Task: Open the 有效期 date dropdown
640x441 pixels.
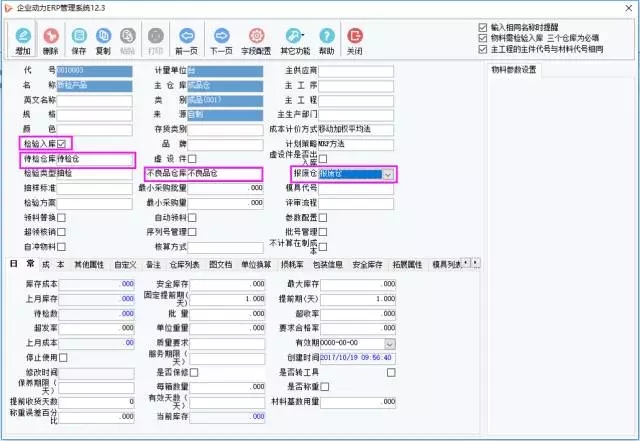Action: pos(390,343)
